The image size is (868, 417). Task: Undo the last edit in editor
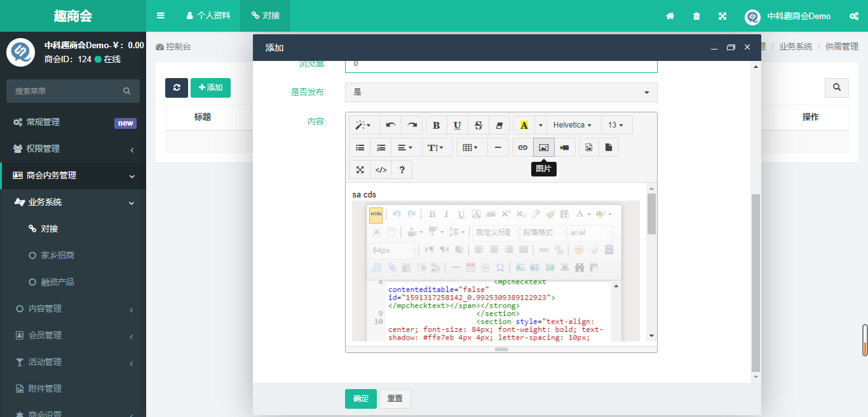[x=391, y=125]
